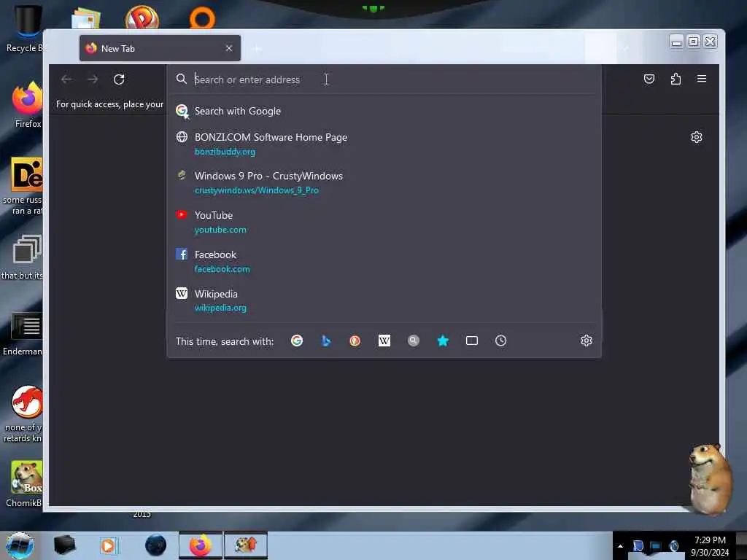747x560 pixels.
Task: Open the Firefox hamburger menu
Action: coord(702,79)
